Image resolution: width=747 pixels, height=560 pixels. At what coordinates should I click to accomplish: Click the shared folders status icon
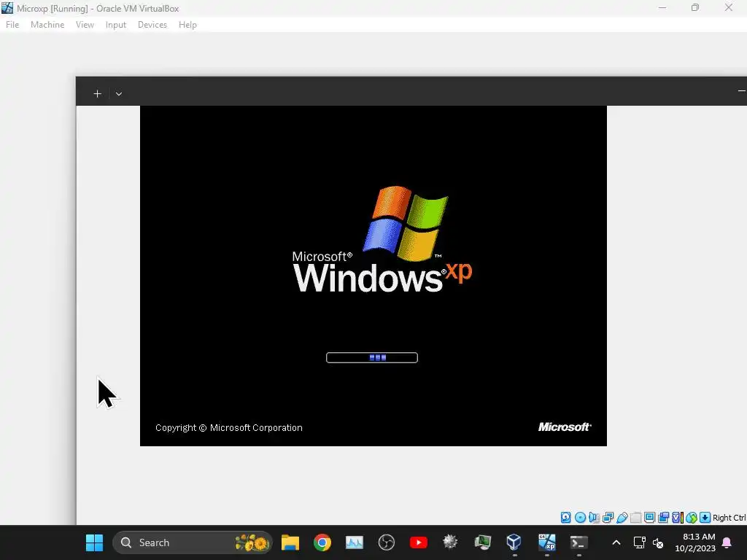point(635,518)
